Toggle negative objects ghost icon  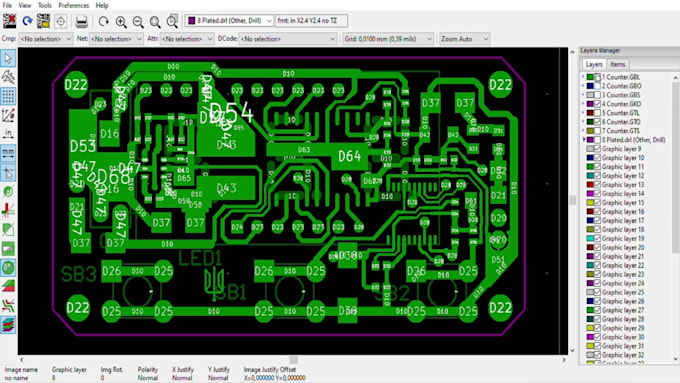(8, 249)
